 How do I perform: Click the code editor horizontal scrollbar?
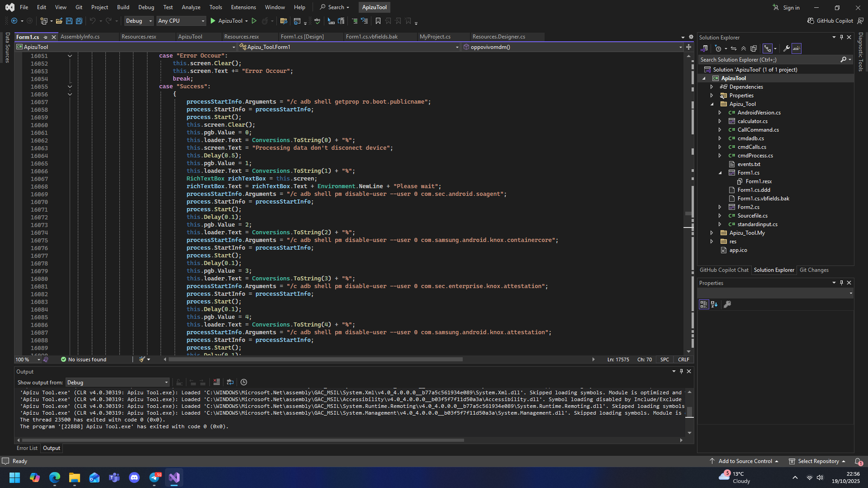click(x=315, y=359)
